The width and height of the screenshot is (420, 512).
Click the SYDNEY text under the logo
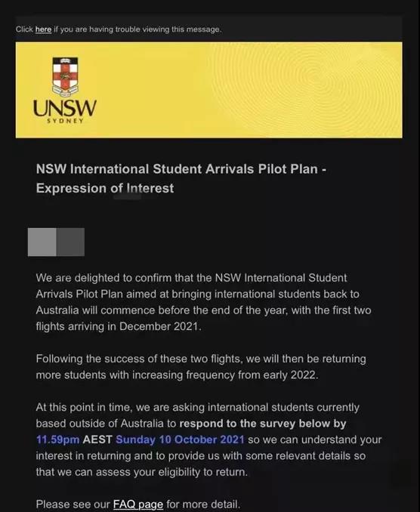click(x=65, y=121)
